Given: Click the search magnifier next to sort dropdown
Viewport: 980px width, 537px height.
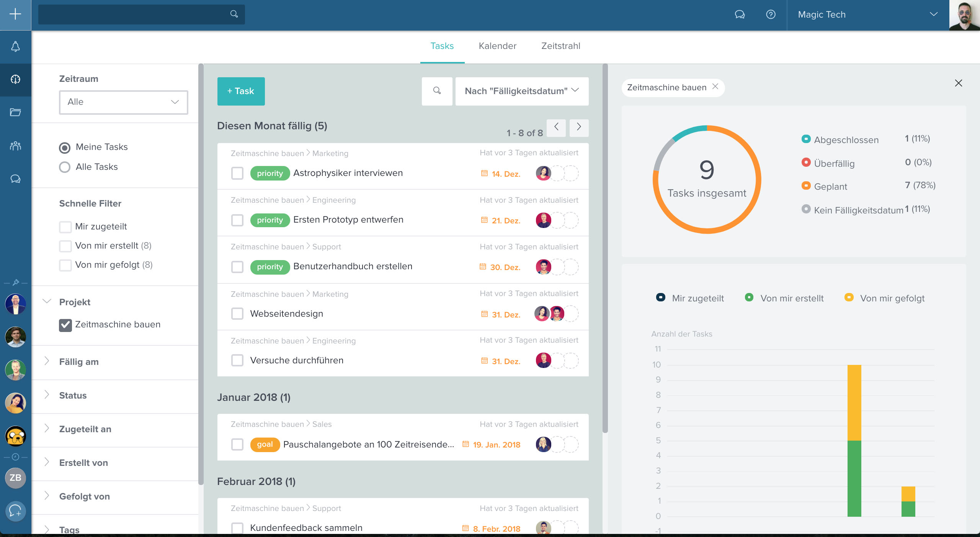Looking at the screenshot, I should click(437, 91).
